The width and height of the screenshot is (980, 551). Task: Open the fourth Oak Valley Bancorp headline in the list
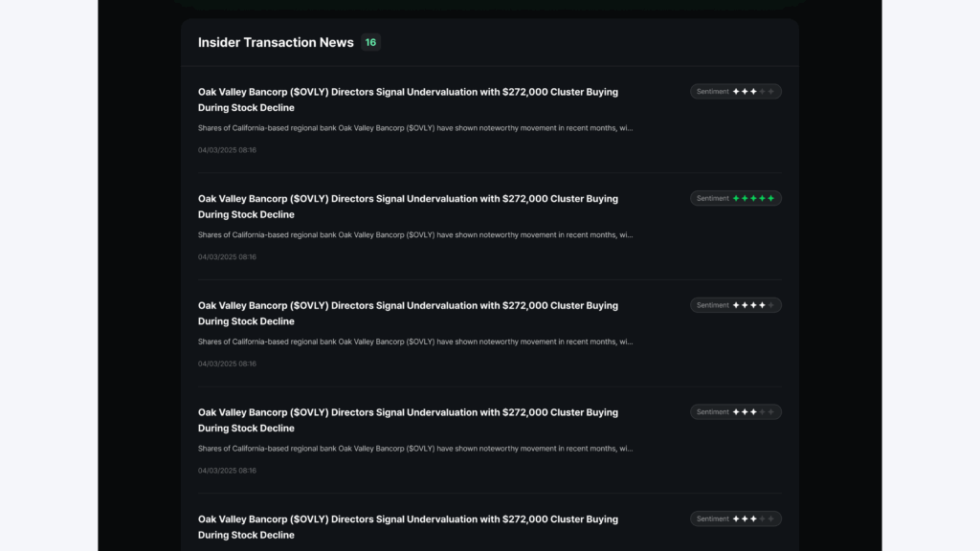408,421
